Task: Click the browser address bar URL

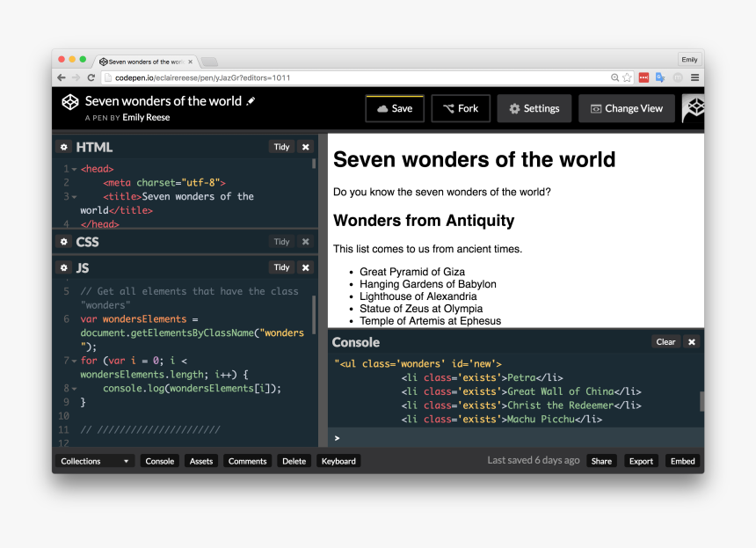Action: click(x=202, y=77)
